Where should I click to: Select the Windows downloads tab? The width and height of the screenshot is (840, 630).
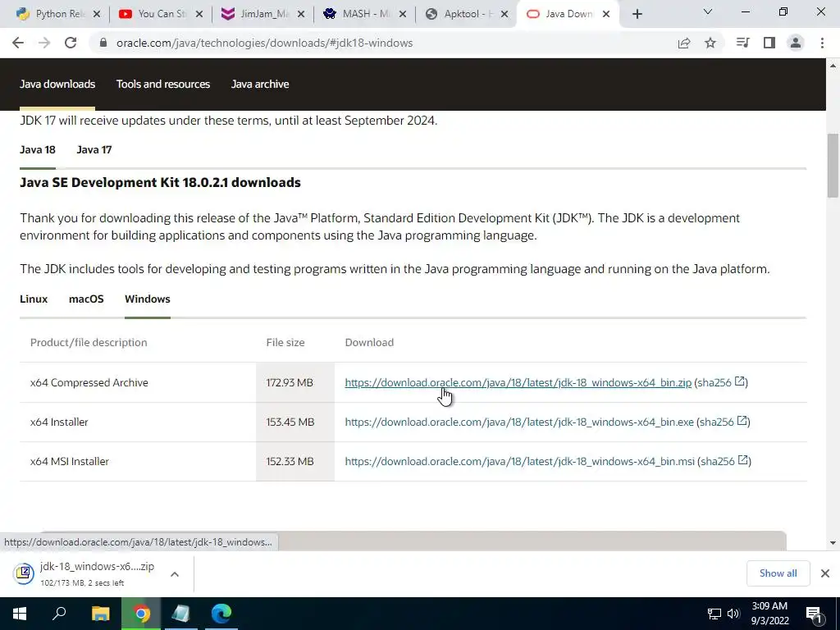coord(148,299)
